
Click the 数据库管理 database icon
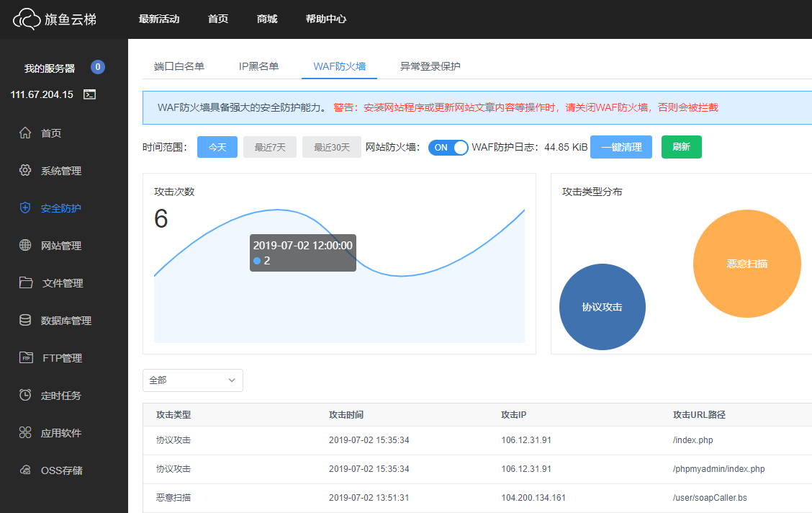tap(25, 320)
